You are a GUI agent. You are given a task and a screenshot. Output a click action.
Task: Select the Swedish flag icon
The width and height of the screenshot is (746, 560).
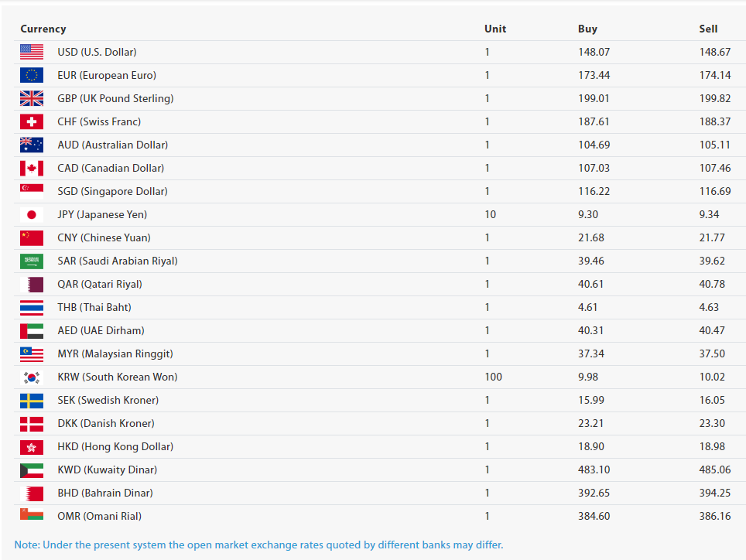(32, 400)
